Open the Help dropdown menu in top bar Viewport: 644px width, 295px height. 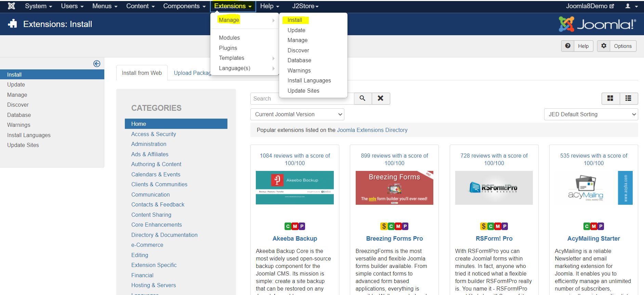[270, 6]
